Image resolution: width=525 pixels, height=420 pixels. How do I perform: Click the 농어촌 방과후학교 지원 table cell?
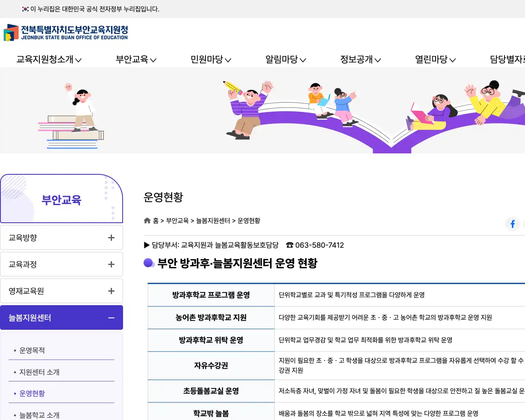[211, 317]
